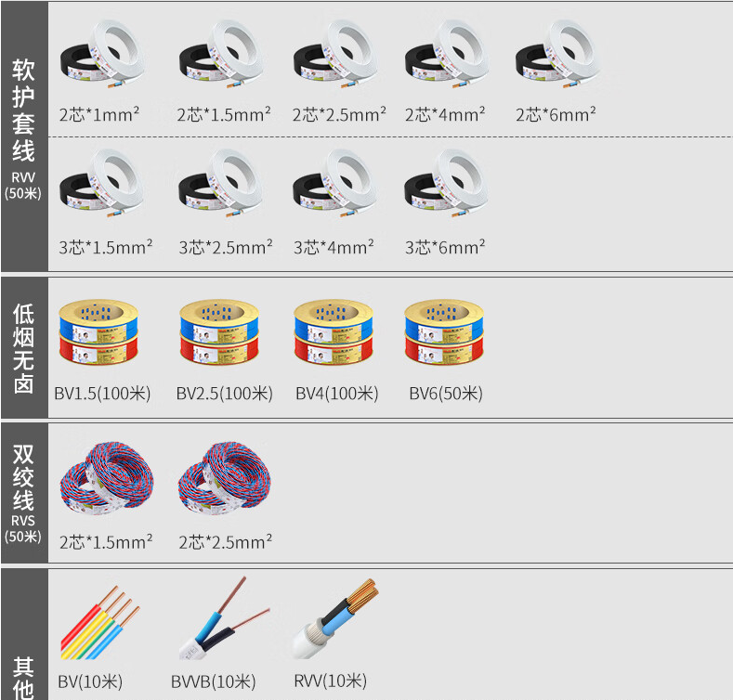Choose the RVV(10米) stranded cable image

pos(335,618)
